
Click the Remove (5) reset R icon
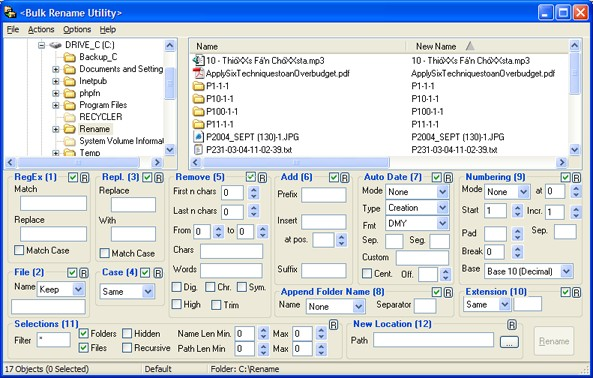coord(262,178)
